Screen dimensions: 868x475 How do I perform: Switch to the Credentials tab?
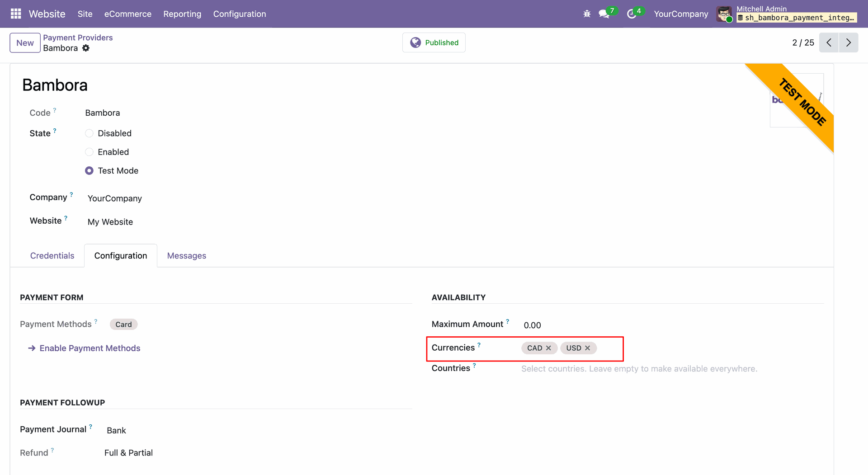pyautogui.click(x=52, y=256)
